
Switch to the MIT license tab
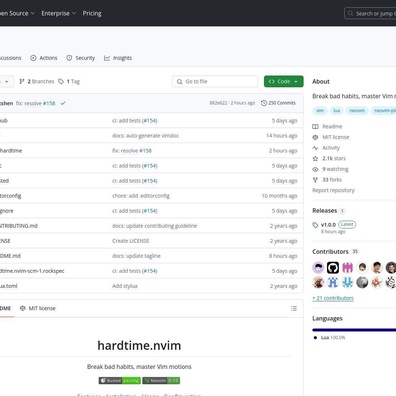(38, 308)
